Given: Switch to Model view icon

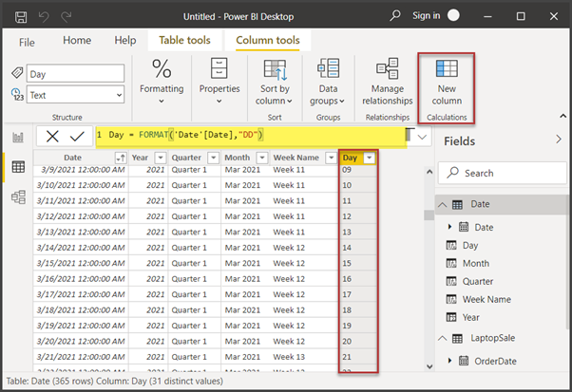Looking at the screenshot, I should point(18,197).
